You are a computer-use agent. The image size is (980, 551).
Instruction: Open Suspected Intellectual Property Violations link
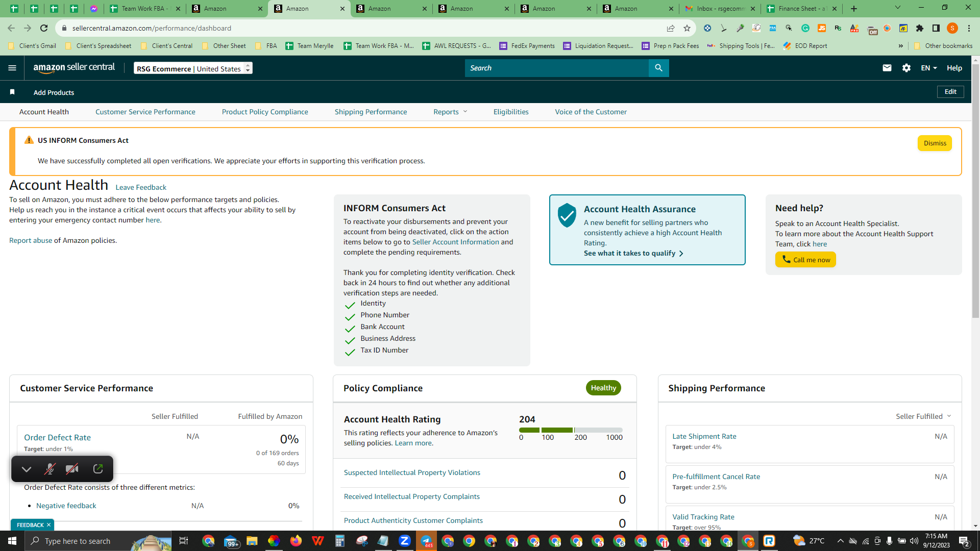[412, 472]
